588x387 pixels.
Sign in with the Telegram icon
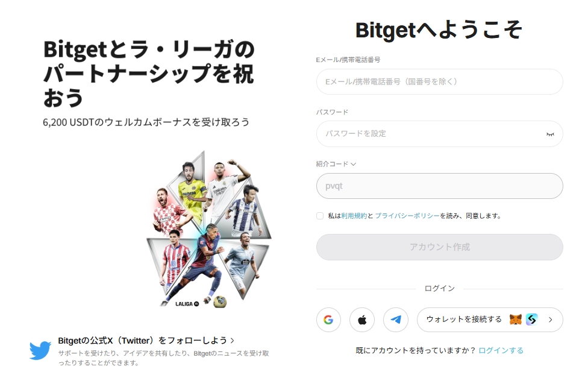click(x=396, y=320)
